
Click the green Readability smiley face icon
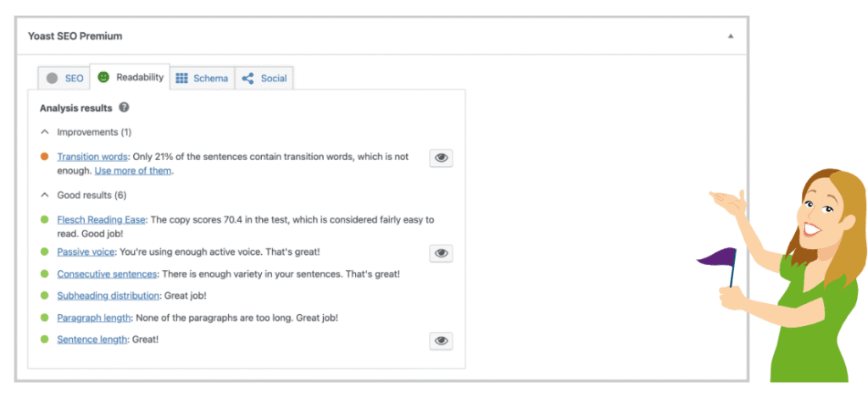click(x=103, y=77)
